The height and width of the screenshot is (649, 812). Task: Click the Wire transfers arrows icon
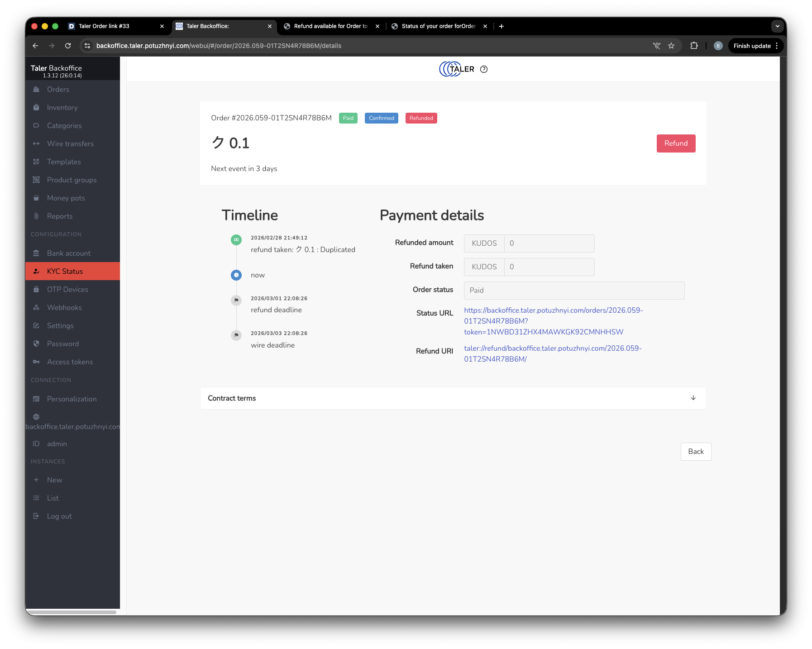36,144
